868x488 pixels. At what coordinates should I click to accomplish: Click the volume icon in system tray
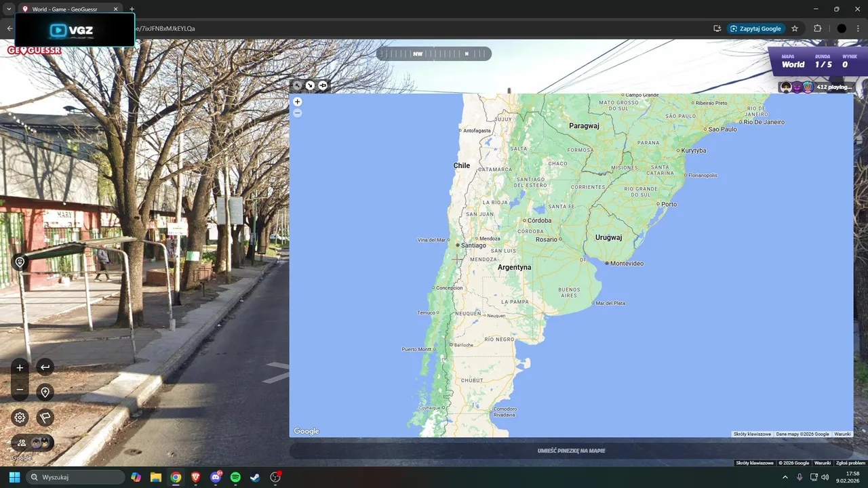[x=825, y=477]
